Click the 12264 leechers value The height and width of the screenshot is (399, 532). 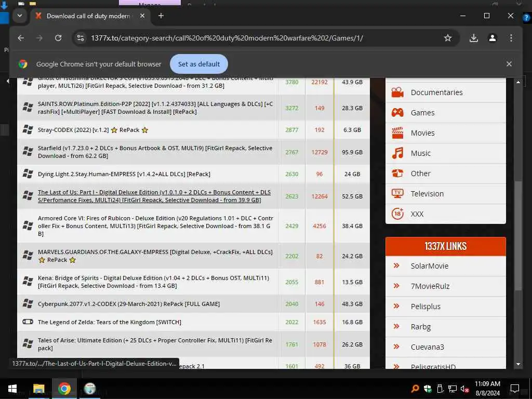coord(320,196)
